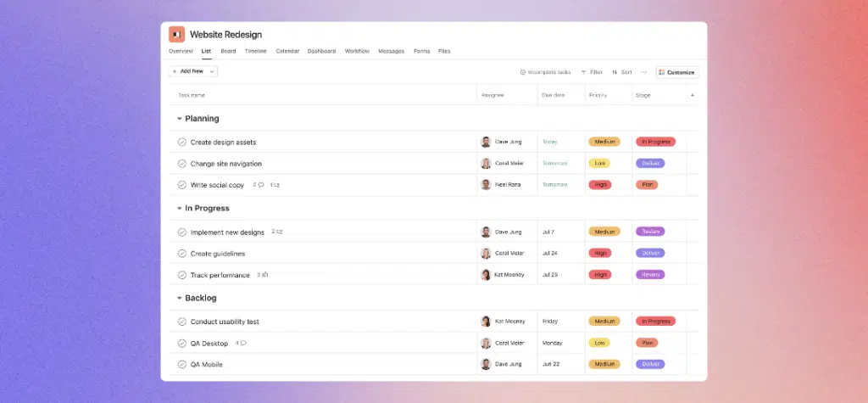Open the three-dot more options menu
The height and width of the screenshot is (403, 868).
[643, 72]
